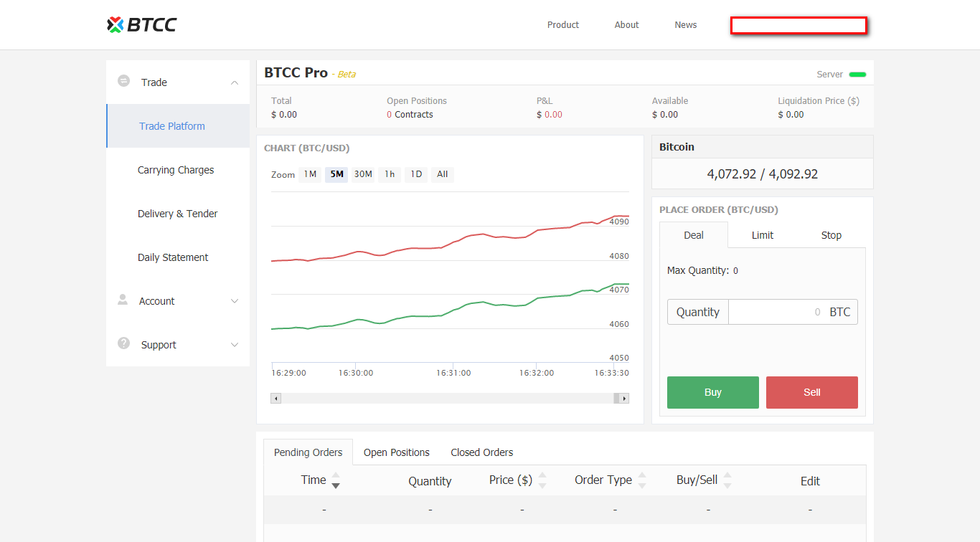This screenshot has width=980, height=542.
Task: Select the Deal order tab
Action: tap(694, 235)
